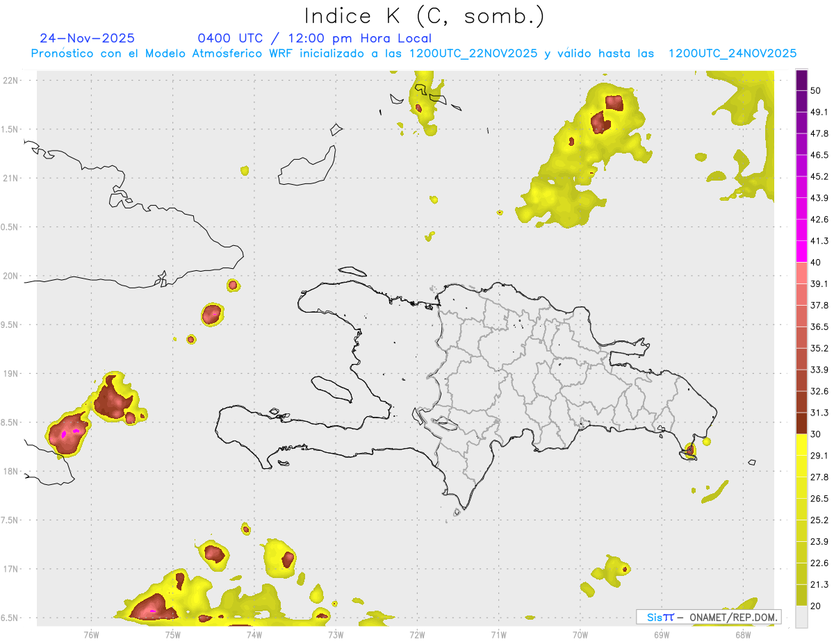Click the colorbar label '37.8'
The height and width of the screenshot is (644, 834).
(819, 306)
